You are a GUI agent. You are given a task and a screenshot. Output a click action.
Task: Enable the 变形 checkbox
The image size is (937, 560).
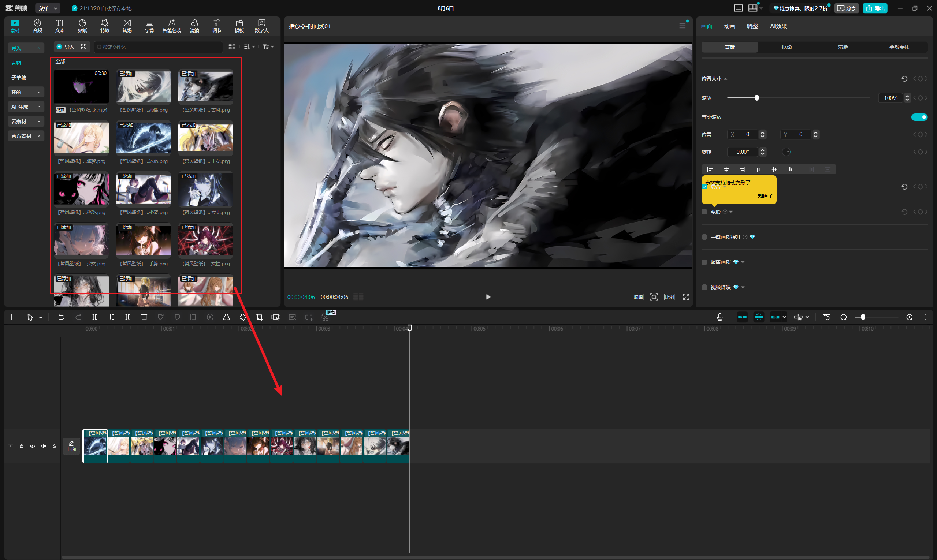pos(704,212)
